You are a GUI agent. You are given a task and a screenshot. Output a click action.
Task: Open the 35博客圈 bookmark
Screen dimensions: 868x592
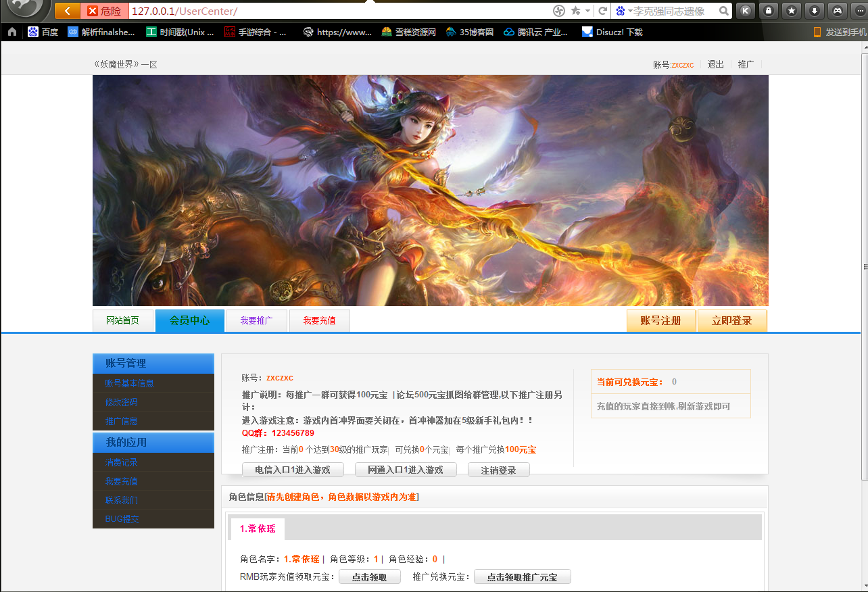(x=470, y=32)
